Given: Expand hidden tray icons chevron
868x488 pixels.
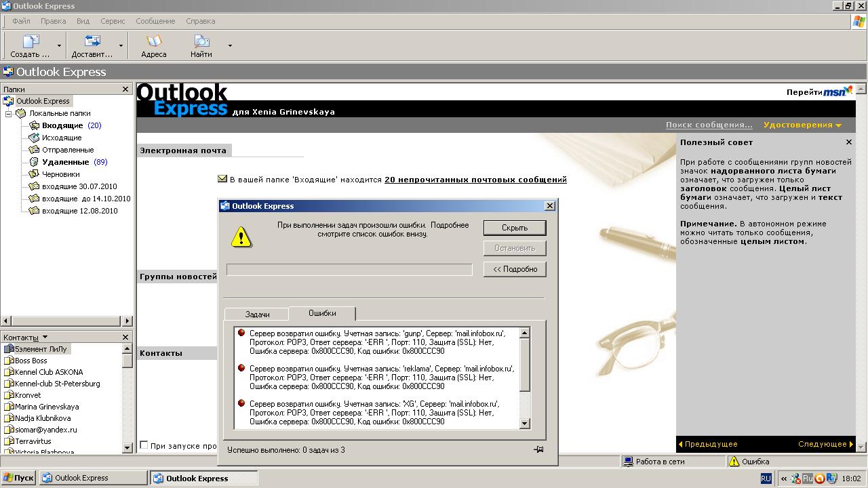Looking at the screenshot, I should (x=784, y=479).
